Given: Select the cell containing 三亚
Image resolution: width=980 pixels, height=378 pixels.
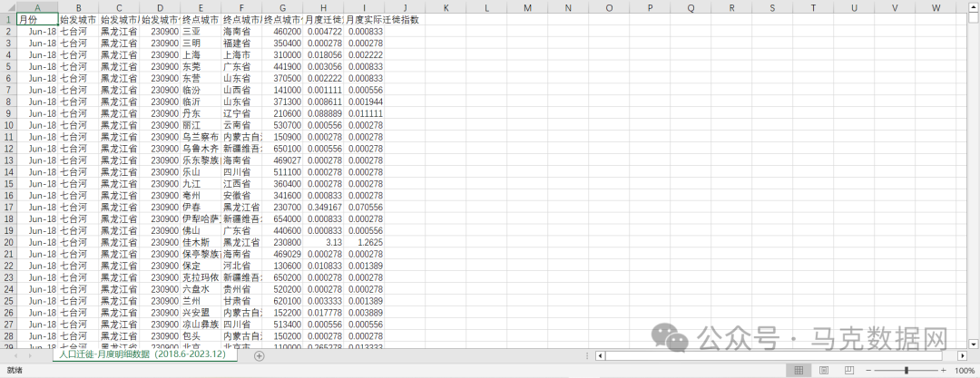Looking at the screenshot, I should [201, 31].
